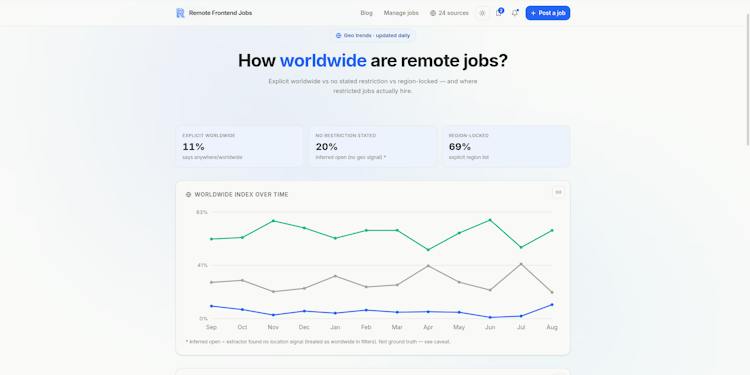Click the Remote Frontend Jobs logo icon
The height and width of the screenshot is (375, 750).
[x=180, y=13]
